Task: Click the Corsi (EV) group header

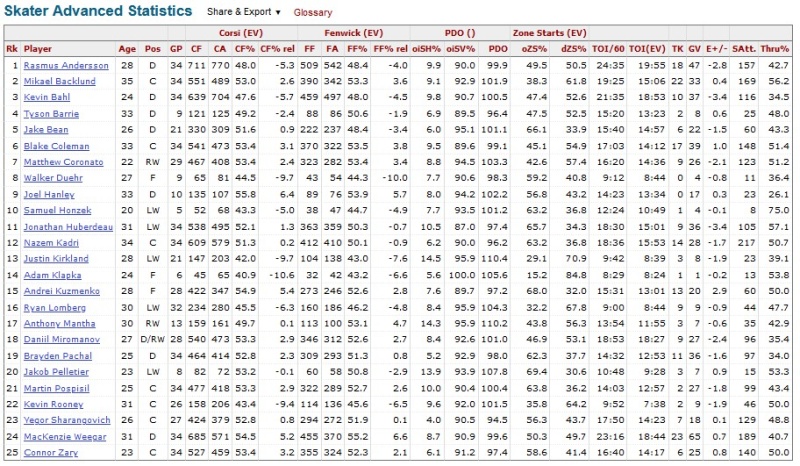Action: [241, 33]
